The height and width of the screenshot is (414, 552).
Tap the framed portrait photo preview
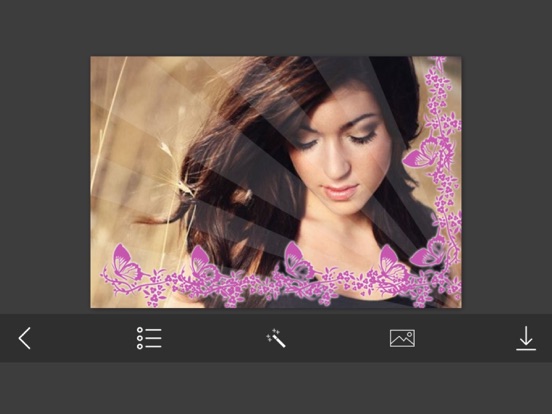click(x=276, y=182)
